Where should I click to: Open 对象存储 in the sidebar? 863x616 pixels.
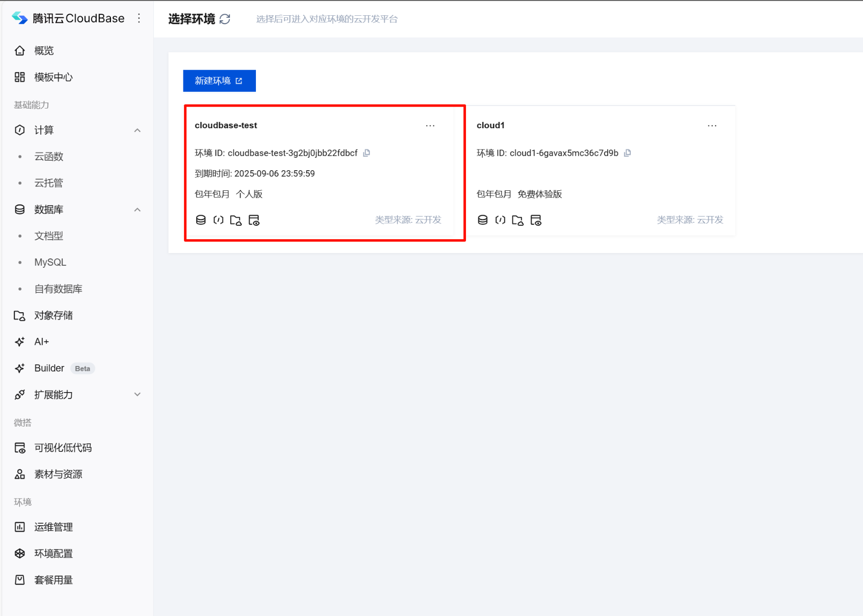54,315
